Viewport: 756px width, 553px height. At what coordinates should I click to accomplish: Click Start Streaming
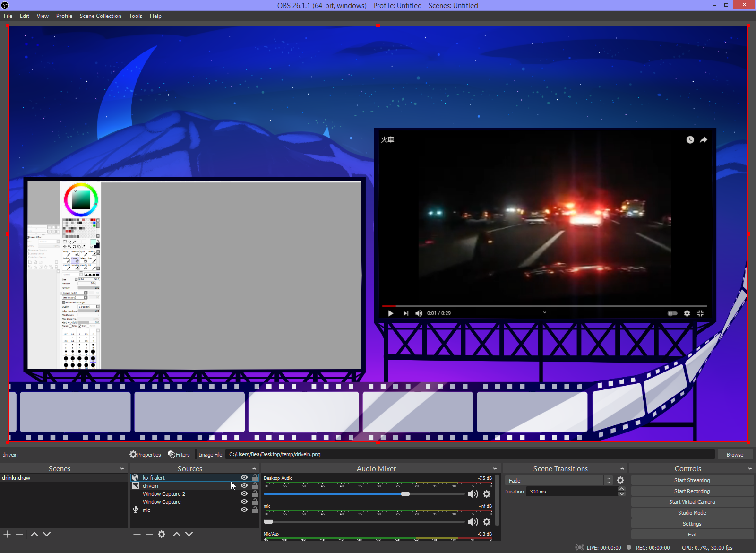(x=692, y=480)
